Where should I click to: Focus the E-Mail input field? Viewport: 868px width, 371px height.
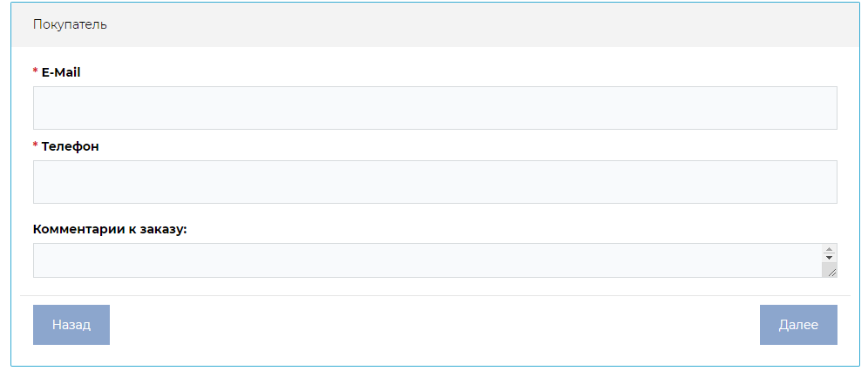click(x=435, y=108)
